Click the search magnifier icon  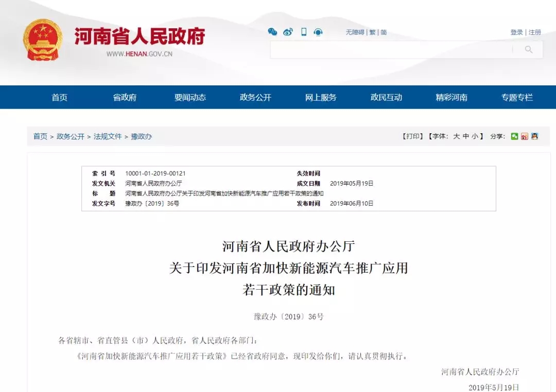click(x=529, y=49)
